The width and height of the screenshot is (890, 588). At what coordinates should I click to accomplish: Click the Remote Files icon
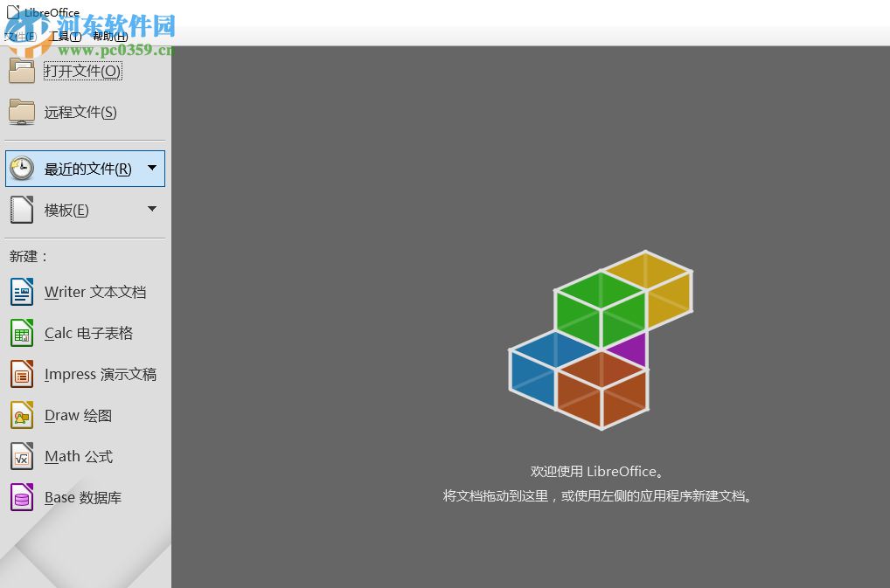pyautogui.click(x=21, y=112)
